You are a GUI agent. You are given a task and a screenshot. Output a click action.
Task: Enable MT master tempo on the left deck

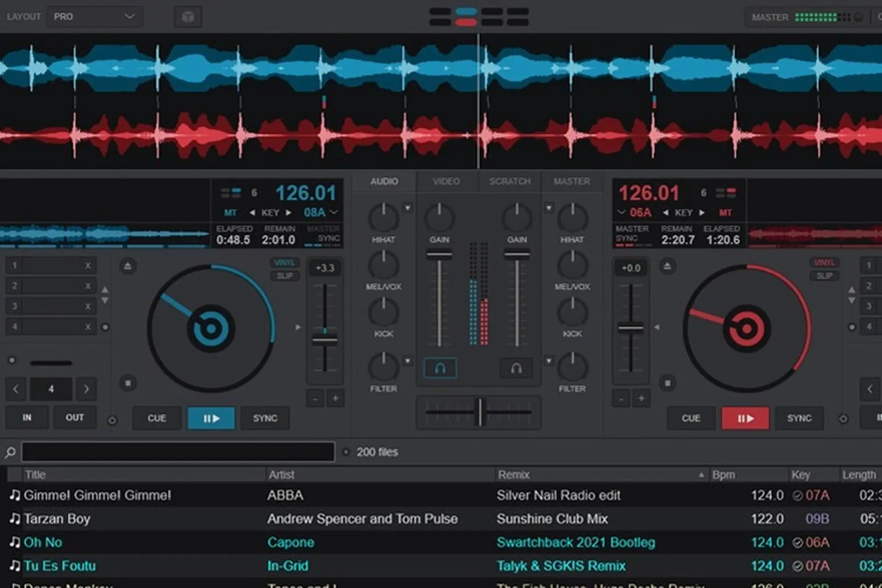(x=231, y=212)
